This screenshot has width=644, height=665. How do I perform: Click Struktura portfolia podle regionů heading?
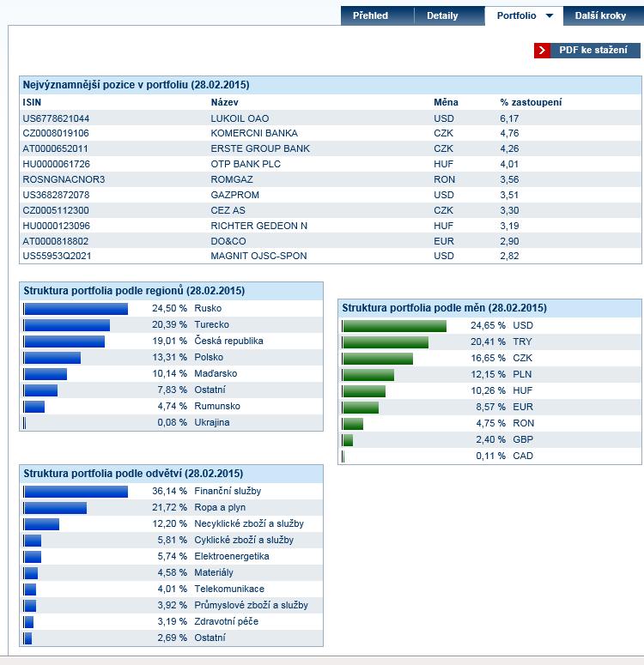pyautogui.click(x=134, y=291)
